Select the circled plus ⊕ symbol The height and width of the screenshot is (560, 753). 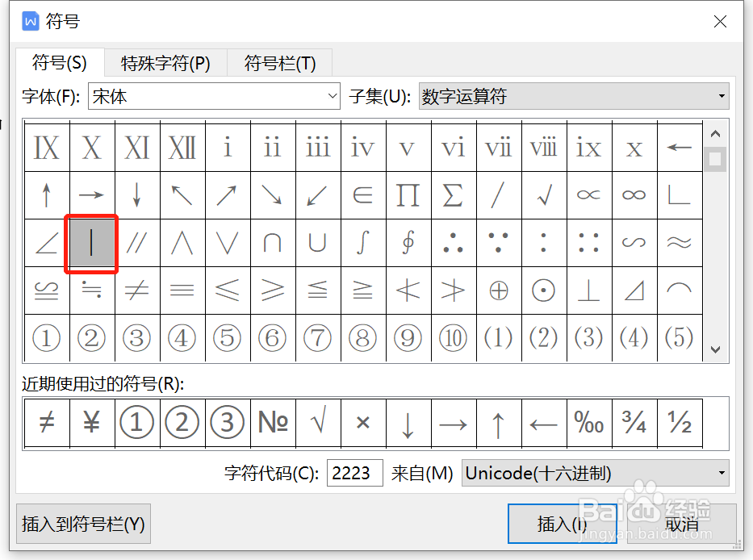(498, 290)
